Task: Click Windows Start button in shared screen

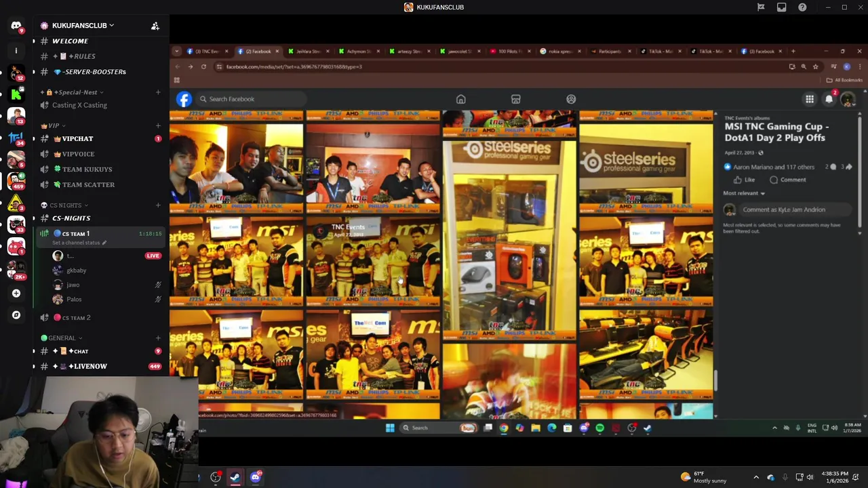Action: coord(390,428)
